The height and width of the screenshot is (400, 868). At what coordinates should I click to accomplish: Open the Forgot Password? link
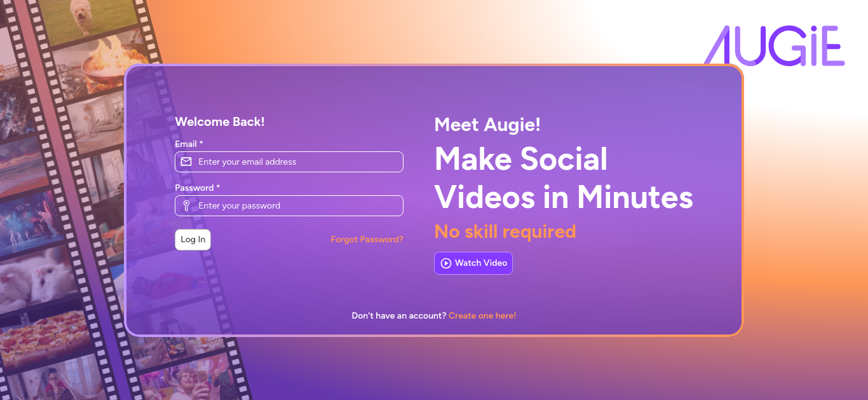(x=367, y=240)
